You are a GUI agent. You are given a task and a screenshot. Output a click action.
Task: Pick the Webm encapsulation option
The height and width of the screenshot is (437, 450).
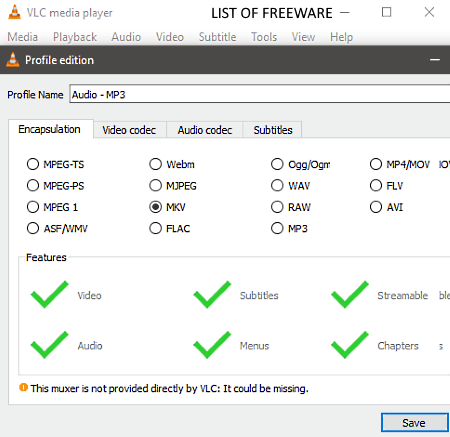[x=155, y=164]
